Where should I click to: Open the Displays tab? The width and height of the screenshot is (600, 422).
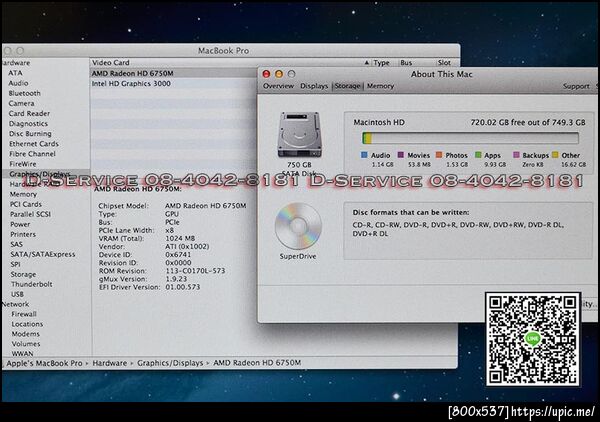pos(314,86)
